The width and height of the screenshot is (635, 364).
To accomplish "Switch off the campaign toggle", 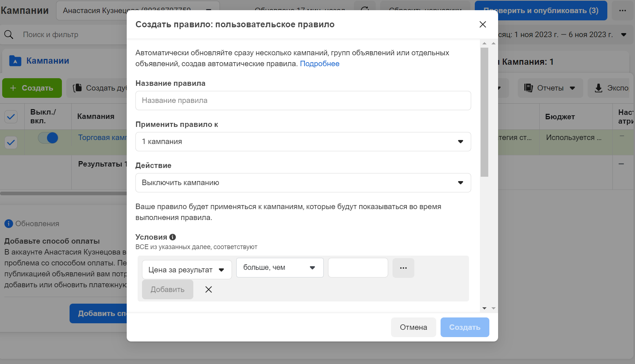I will click(x=48, y=138).
